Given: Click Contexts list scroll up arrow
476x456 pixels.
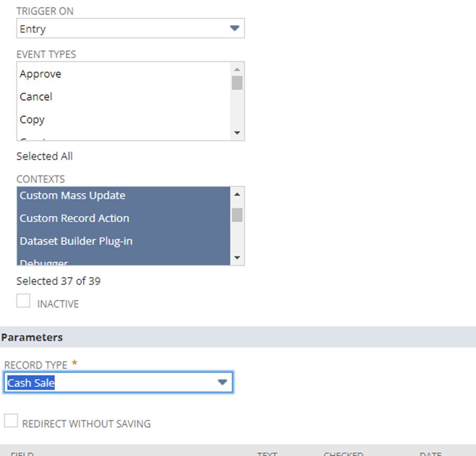Looking at the screenshot, I should [237, 194].
